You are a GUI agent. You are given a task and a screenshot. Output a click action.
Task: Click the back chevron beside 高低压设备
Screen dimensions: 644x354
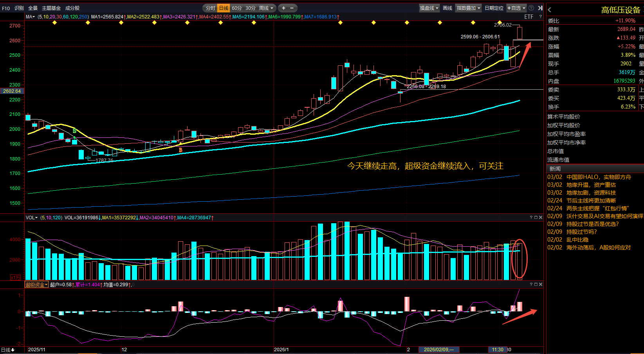pyautogui.click(x=550, y=10)
